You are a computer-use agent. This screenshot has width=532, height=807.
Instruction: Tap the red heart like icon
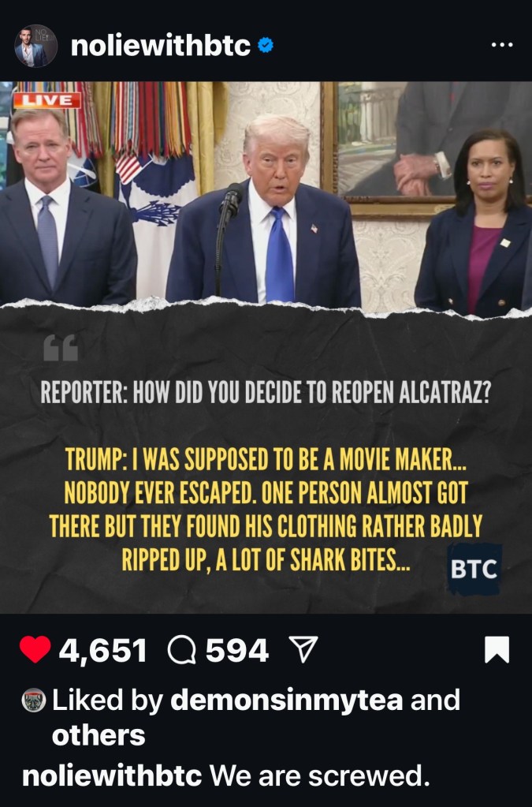tap(35, 649)
